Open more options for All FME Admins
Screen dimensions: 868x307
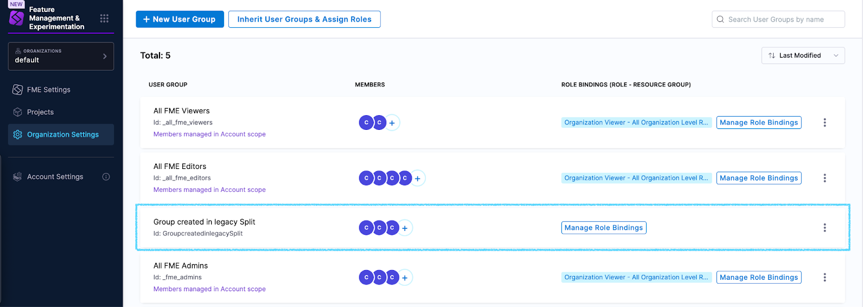coord(825,278)
